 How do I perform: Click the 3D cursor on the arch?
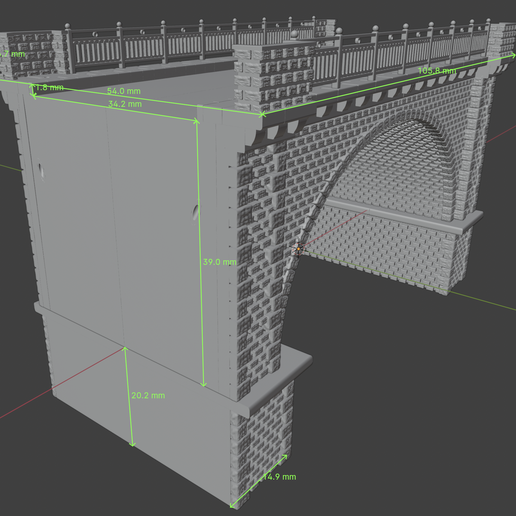pyautogui.click(x=298, y=249)
